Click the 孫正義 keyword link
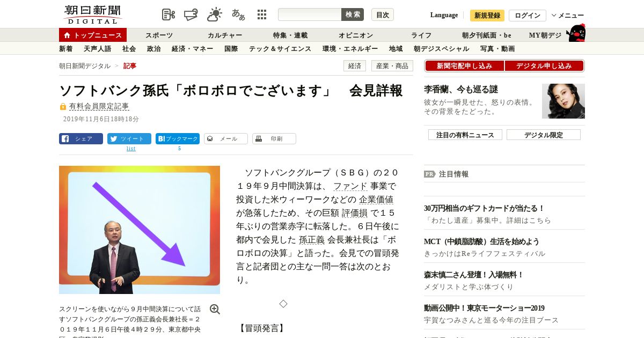Screen dimensions: 644x338 (x=312, y=240)
